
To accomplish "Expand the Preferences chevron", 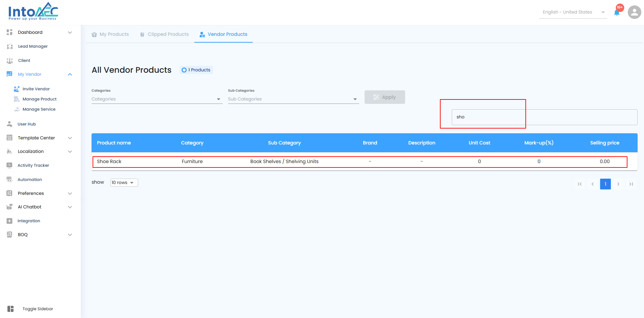I will 70,194.
